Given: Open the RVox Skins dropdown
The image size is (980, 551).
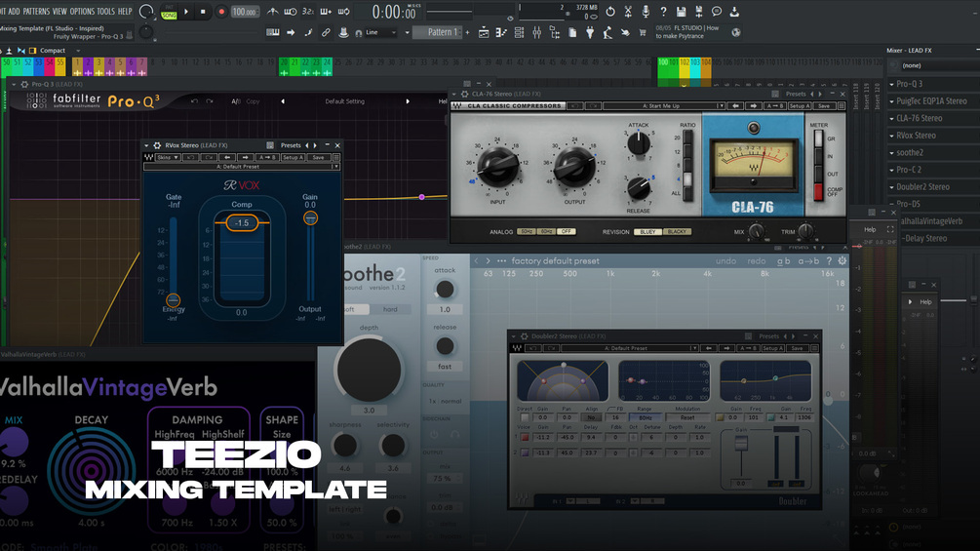Looking at the screenshot, I should tap(168, 157).
